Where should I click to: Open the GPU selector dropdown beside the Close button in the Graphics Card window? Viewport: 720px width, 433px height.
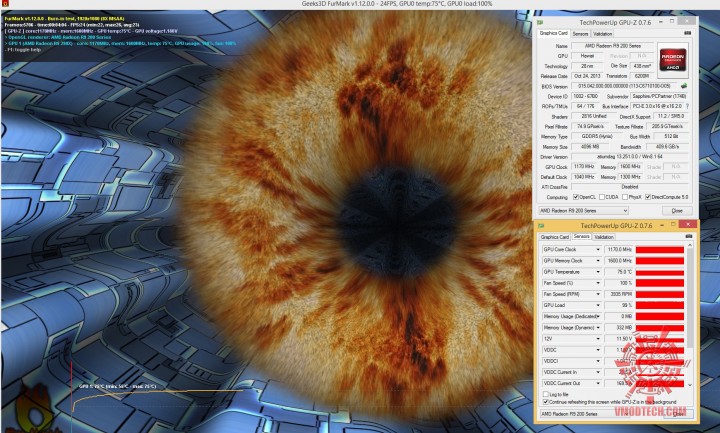pyautogui.click(x=584, y=210)
